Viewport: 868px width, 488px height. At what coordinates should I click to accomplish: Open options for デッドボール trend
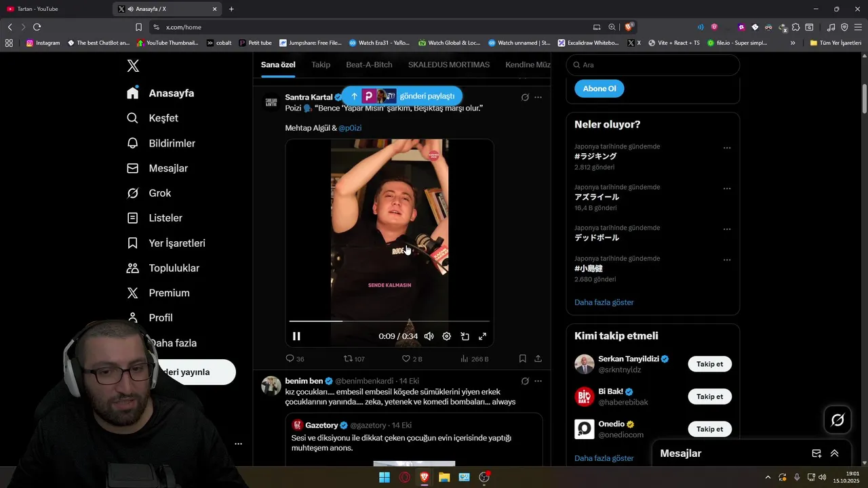tap(727, 229)
